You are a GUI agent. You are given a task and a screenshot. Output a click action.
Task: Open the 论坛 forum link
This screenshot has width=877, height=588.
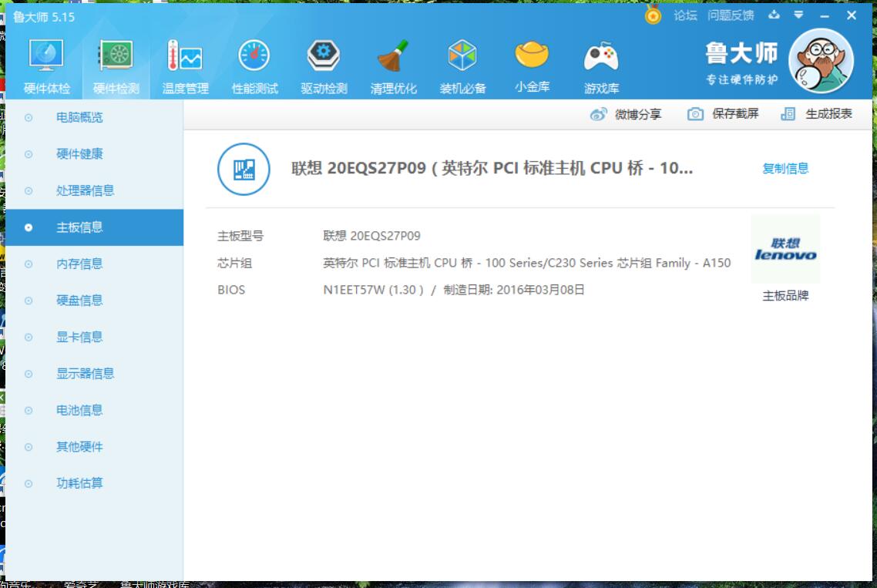685,15
